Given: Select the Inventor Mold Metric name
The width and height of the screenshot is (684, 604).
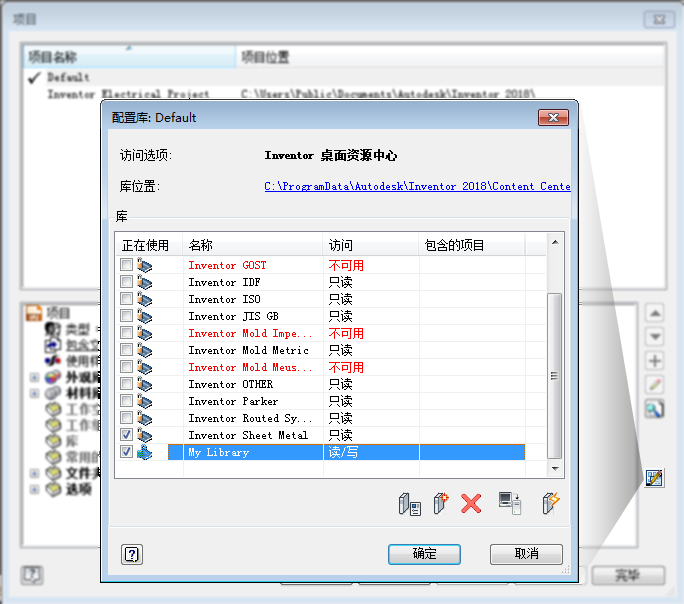Looking at the screenshot, I should pyautogui.click(x=248, y=350).
